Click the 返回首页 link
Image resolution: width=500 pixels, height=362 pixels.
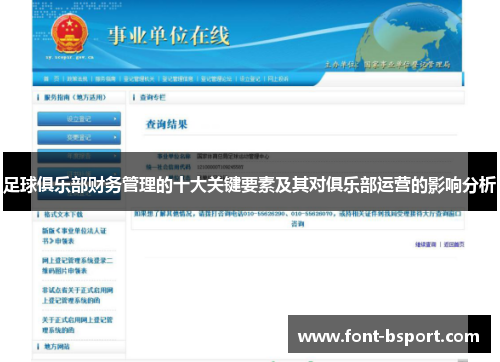pos(454,244)
